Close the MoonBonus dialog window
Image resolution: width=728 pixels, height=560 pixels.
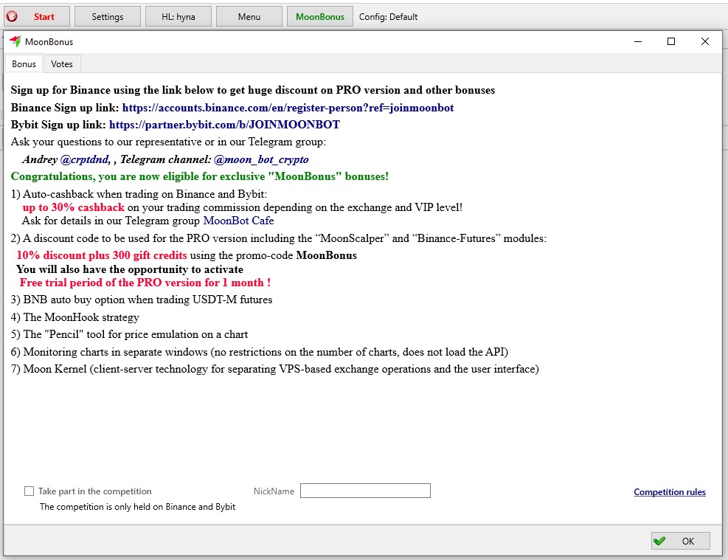click(x=705, y=42)
